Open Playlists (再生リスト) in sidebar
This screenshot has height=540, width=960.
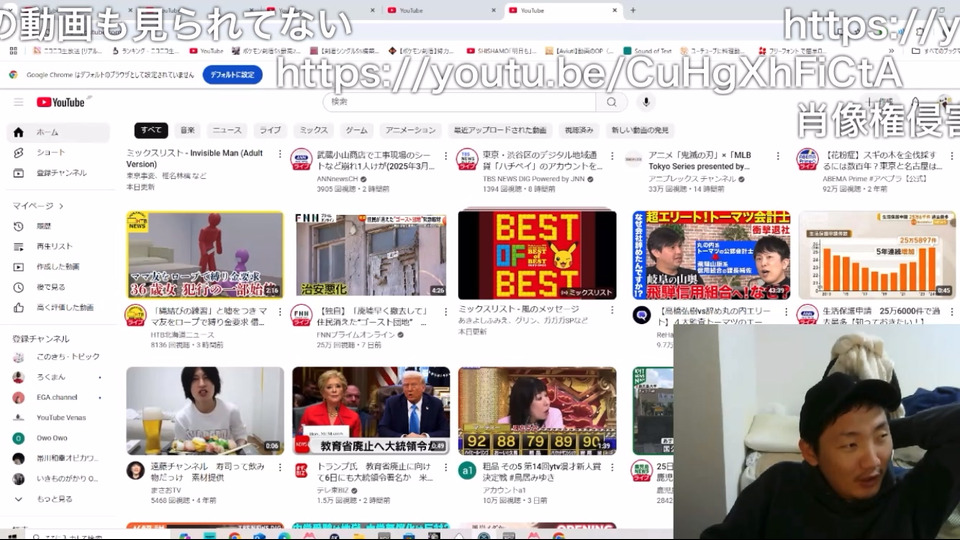click(58, 247)
